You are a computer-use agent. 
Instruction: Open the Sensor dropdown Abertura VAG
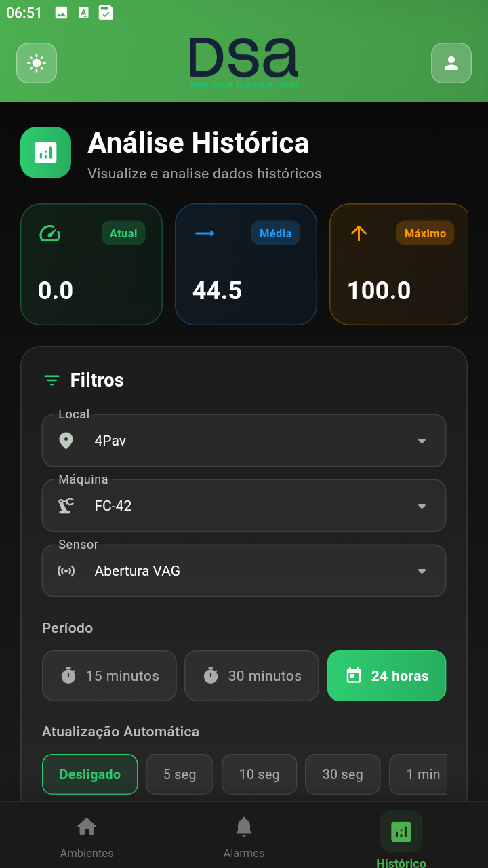244,571
